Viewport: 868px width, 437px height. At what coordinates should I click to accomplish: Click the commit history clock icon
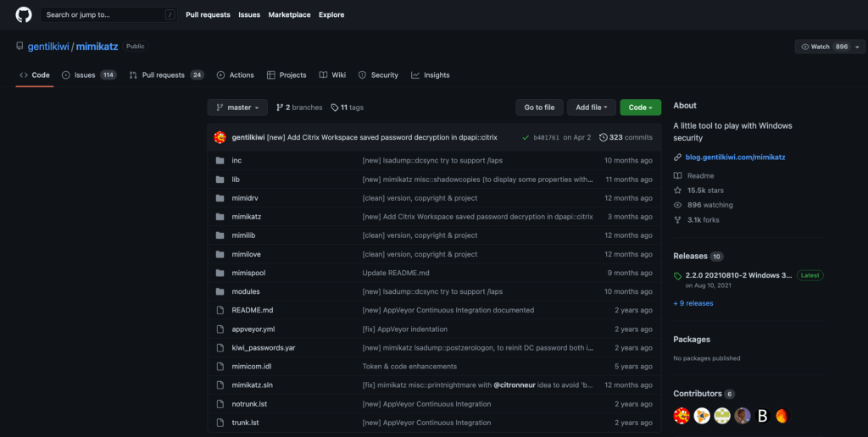click(603, 137)
